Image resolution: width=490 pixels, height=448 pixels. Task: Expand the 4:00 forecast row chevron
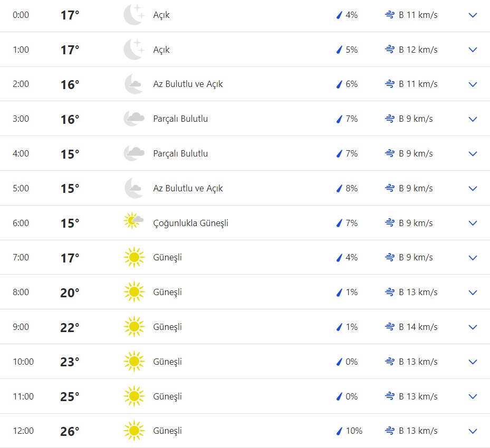pos(473,154)
